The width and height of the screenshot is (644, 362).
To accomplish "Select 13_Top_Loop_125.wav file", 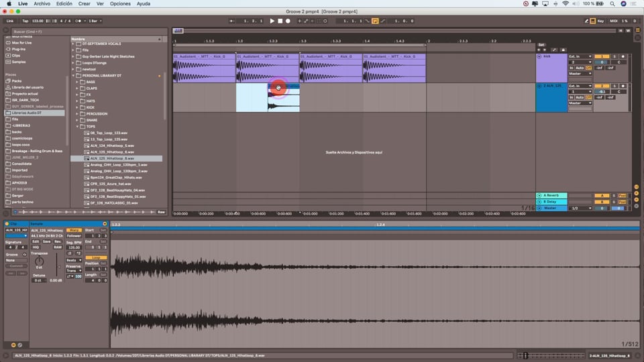I will coord(109,139).
